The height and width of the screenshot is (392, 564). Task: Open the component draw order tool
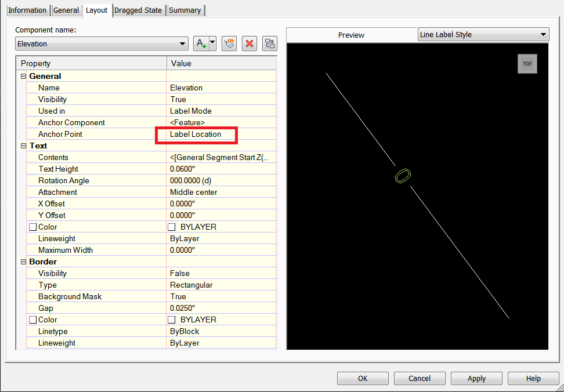[229, 43]
